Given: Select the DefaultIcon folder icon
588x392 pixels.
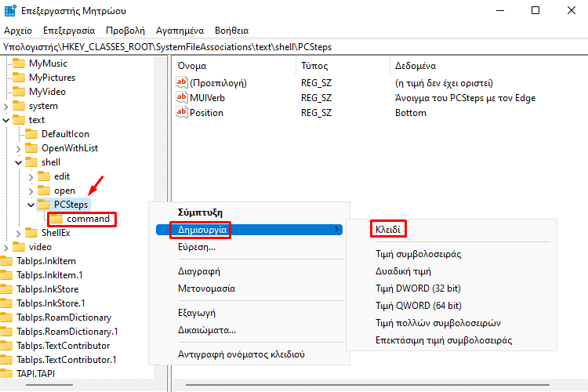Looking at the screenshot, I should pos(31,134).
